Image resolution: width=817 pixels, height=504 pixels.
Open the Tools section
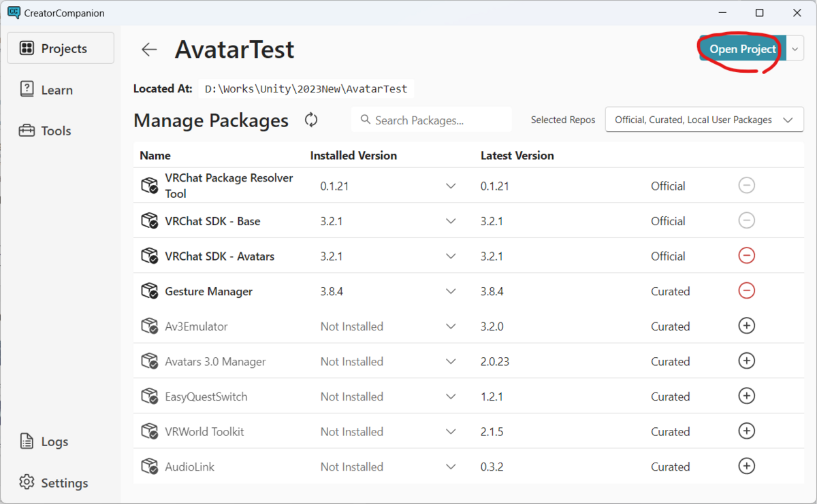[x=55, y=131]
